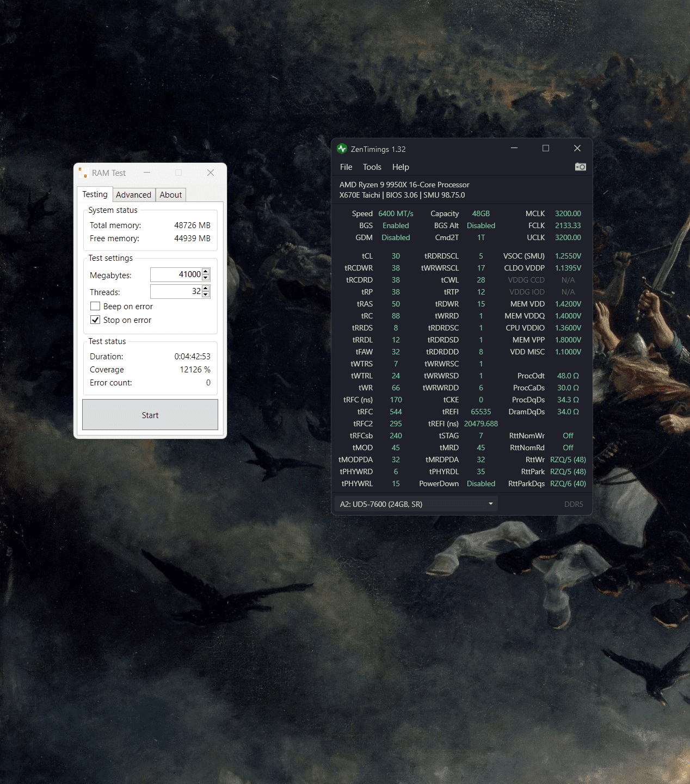Click the tWR value 66
690x784 pixels.
point(396,388)
